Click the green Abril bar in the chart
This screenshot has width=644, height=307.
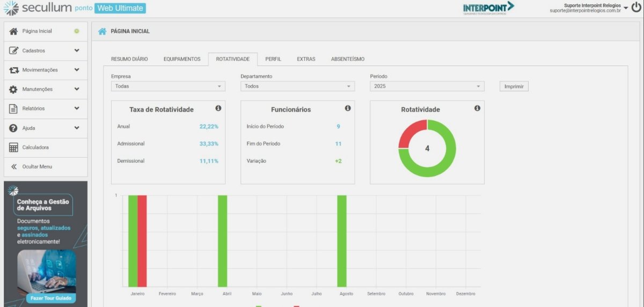click(222, 242)
